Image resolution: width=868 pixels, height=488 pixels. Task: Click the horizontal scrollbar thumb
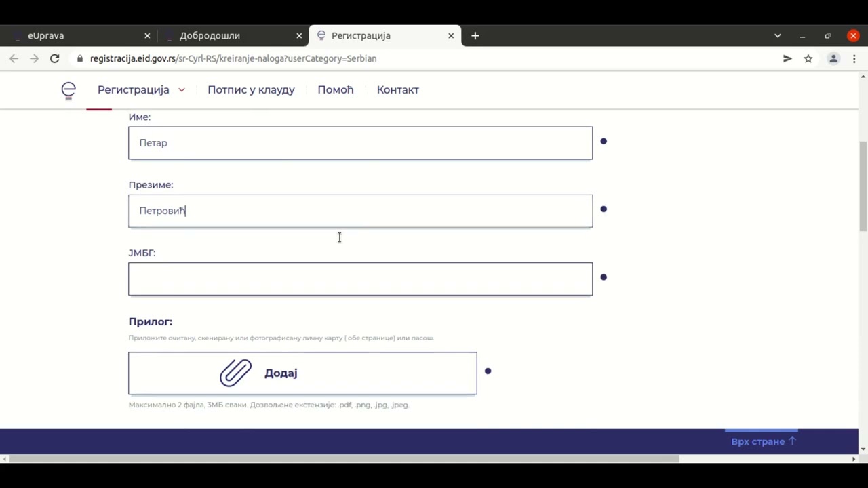pos(344,459)
